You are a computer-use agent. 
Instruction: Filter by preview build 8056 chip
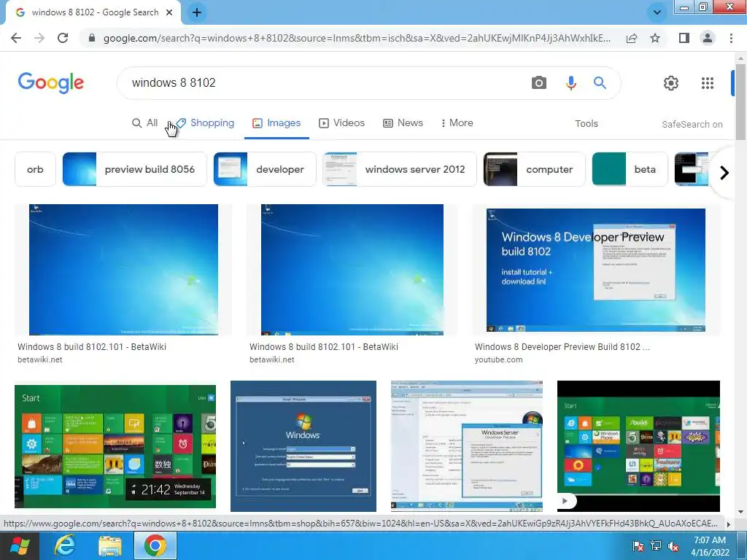[x=135, y=169]
